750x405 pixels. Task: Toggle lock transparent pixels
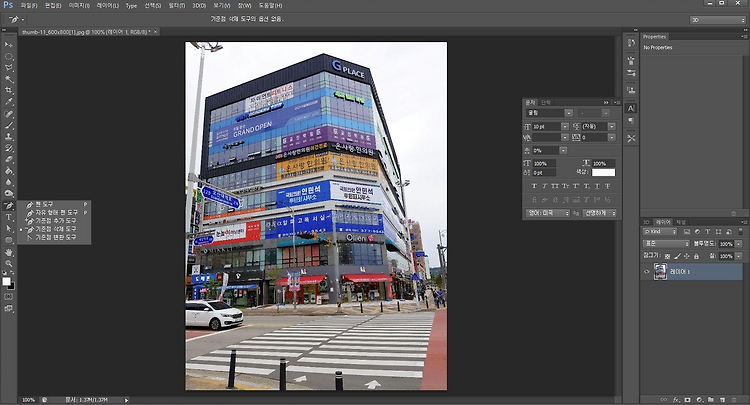[x=668, y=256]
